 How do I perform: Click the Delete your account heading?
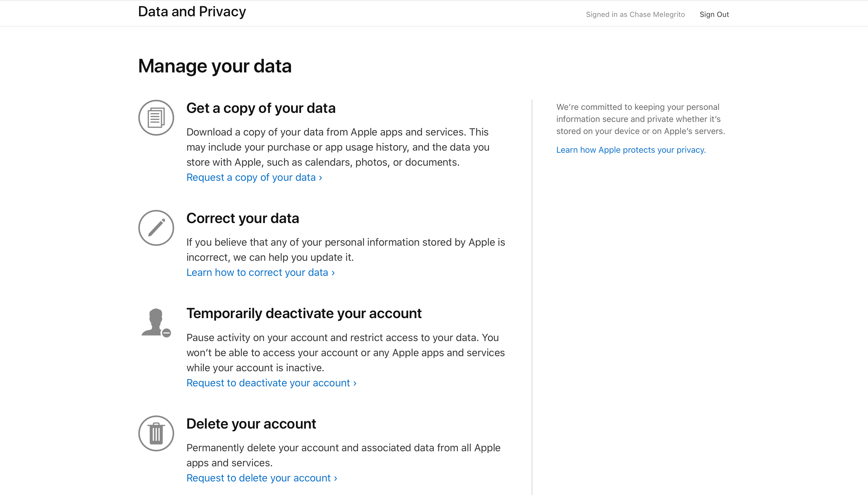(251, 423)
